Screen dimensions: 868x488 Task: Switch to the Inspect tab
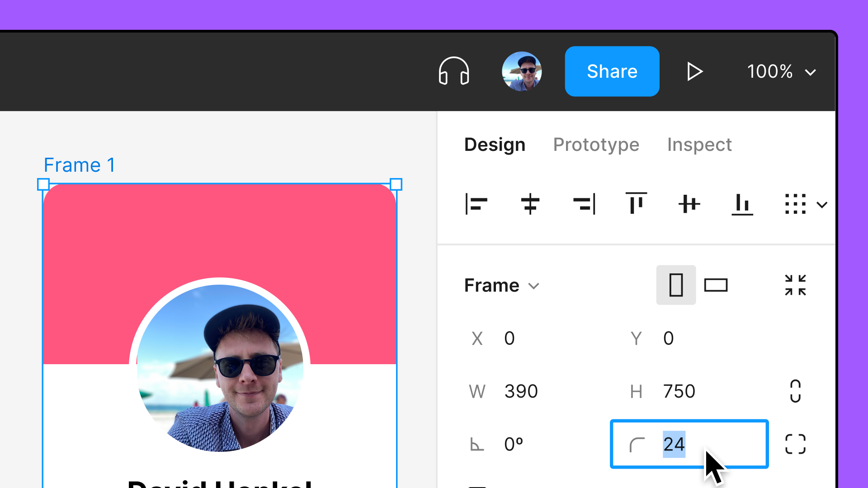coord(699,145)
